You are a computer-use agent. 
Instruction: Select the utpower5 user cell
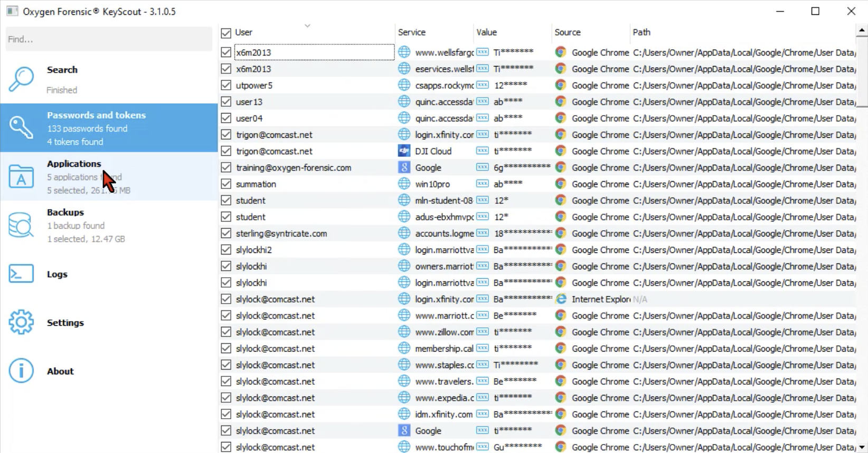[x=314, y=85]
